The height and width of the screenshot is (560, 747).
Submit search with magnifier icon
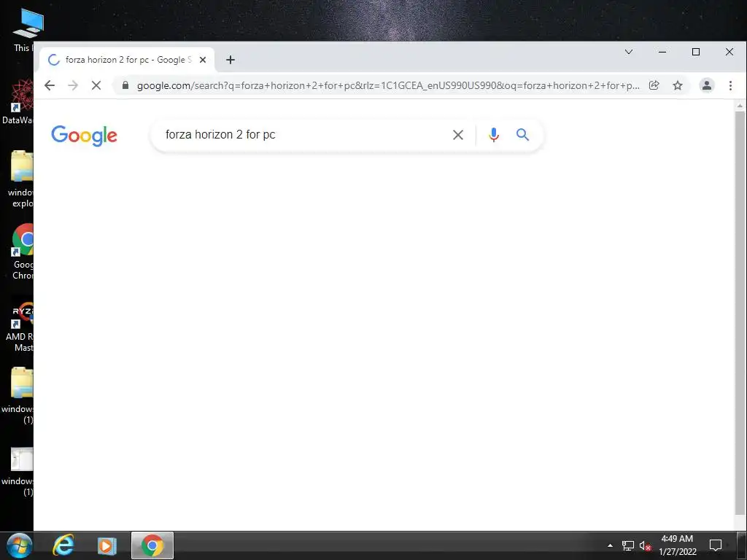click(x=522, y=135)
